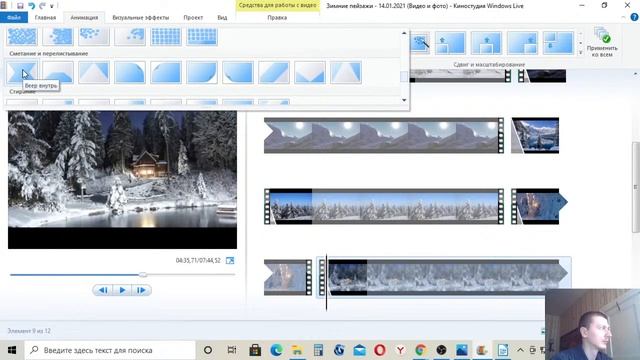Click the "Элемент 9 из 12" status text
Screen dimensions: 640x360
(x=29, y=331)
